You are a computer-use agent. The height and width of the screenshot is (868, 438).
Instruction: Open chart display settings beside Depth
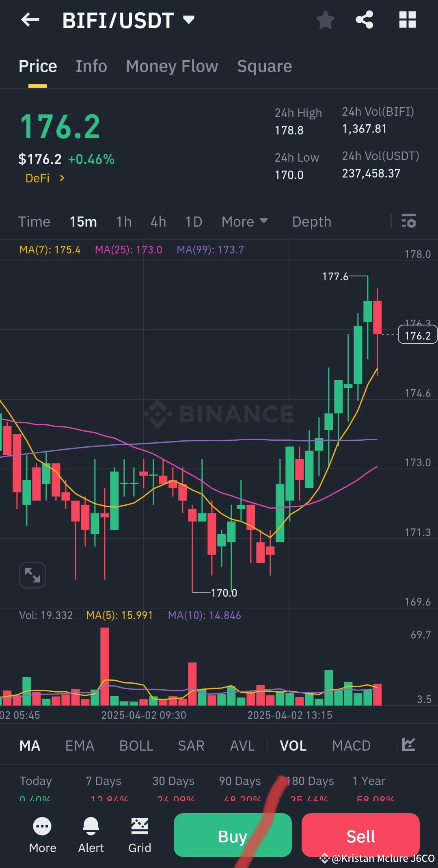(408, 221)
